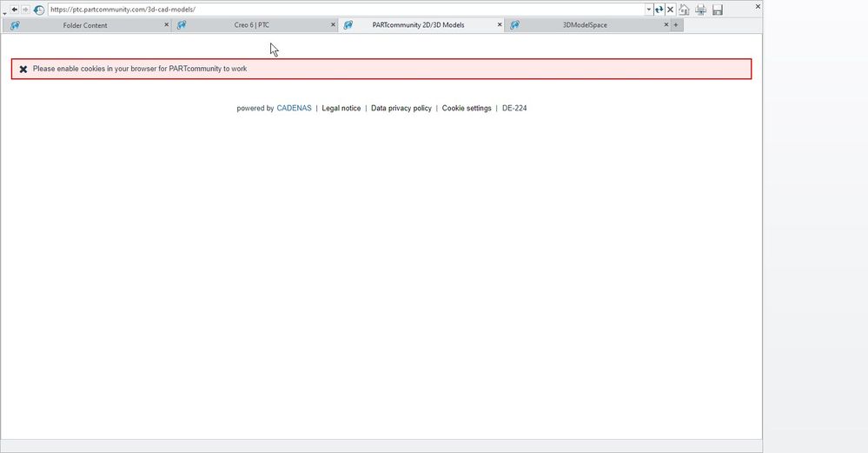
Task: Add a new browser tab
Action: click(676, 25)
